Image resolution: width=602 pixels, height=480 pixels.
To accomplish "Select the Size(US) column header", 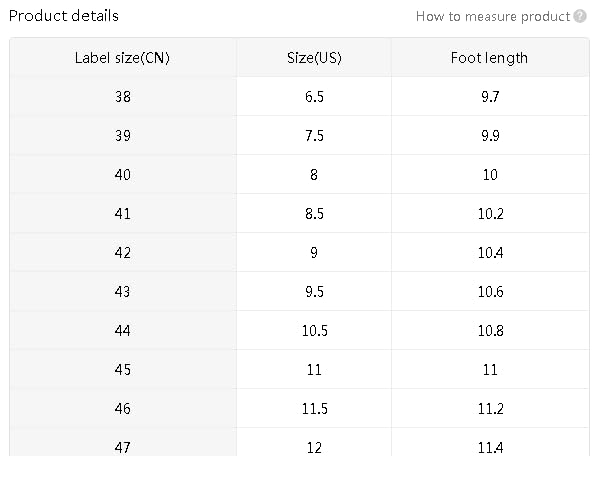I will click(314, 58).
